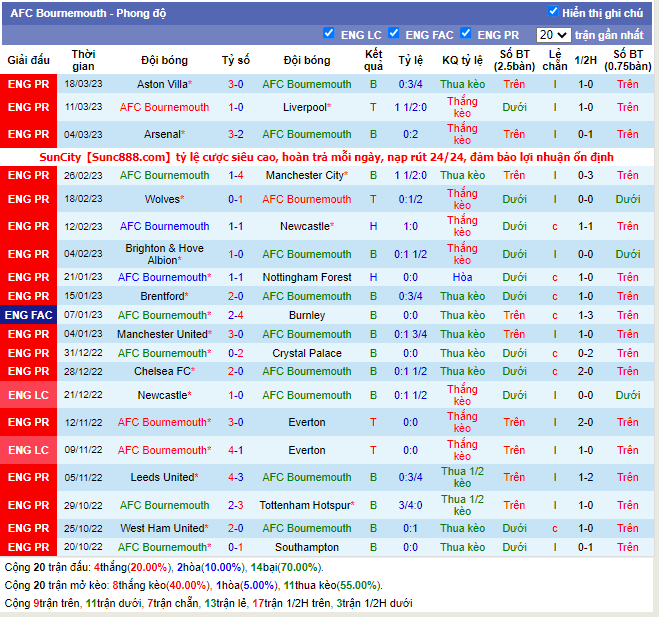The height and width of the screenshot is (617, 660).
Task: Toggle the 'Hiển thị ghi chú' checkbox
Action: click(x=553, y=12)
